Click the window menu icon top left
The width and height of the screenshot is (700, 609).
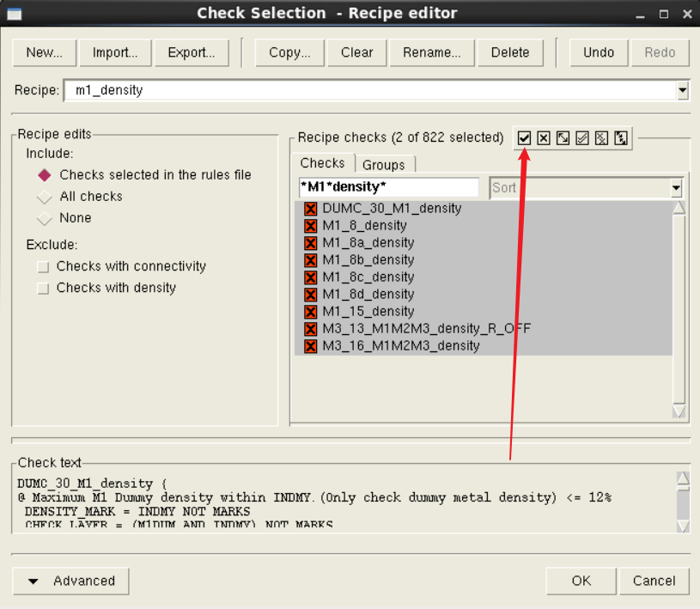[x=14, y=13]
